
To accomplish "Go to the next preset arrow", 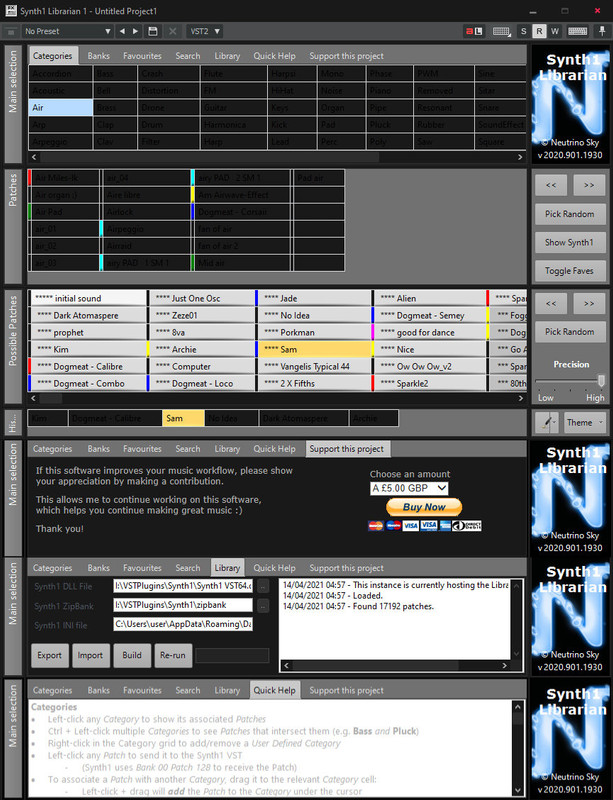I will [x=135, y=32].
